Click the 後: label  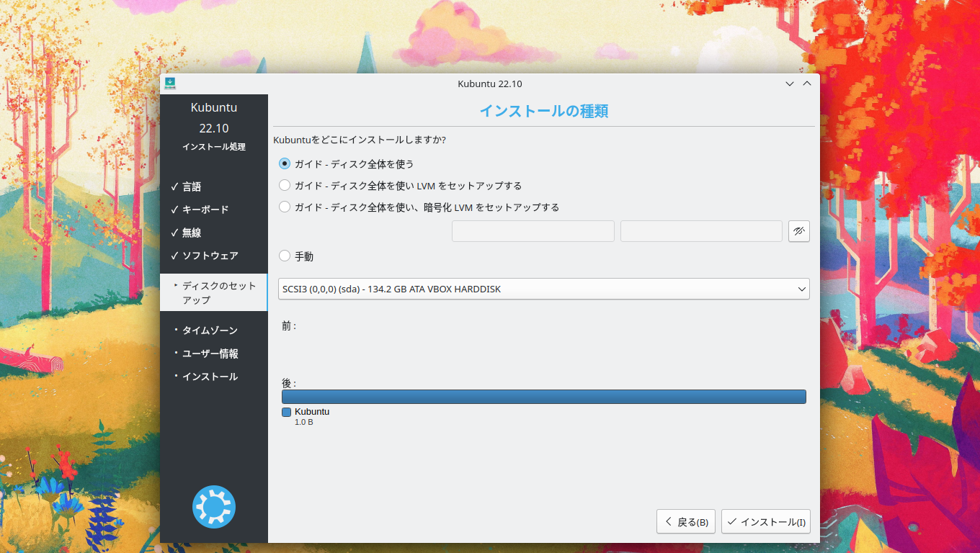coord(289,383)
